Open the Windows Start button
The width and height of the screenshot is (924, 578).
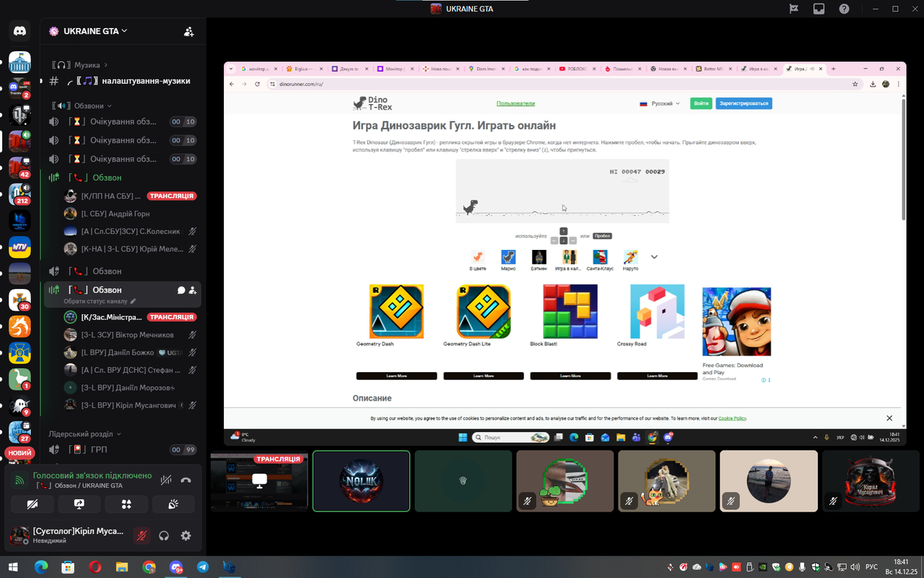(12, 567)
